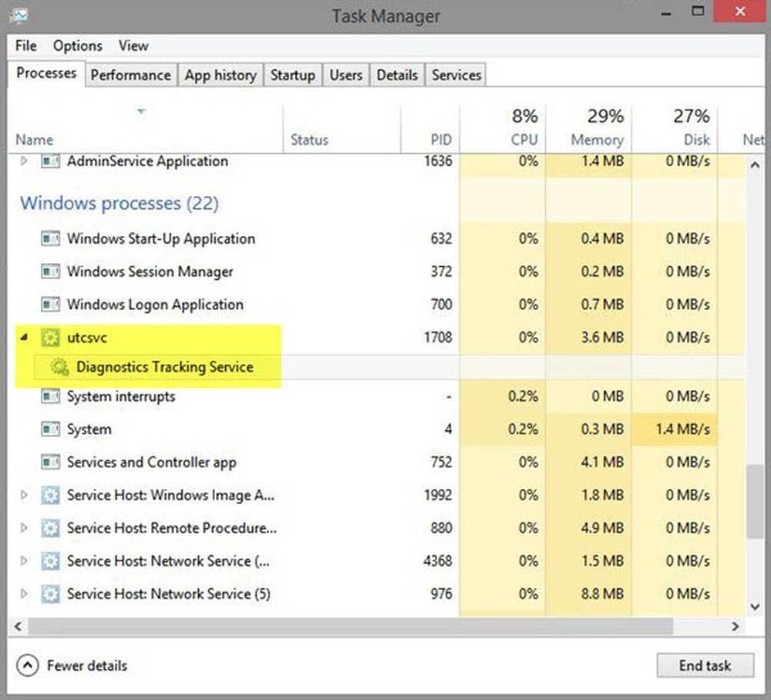Screen dimensions: 771x700
Task: Click the Windows Session Manager process icon
Action: click(50, 272)
